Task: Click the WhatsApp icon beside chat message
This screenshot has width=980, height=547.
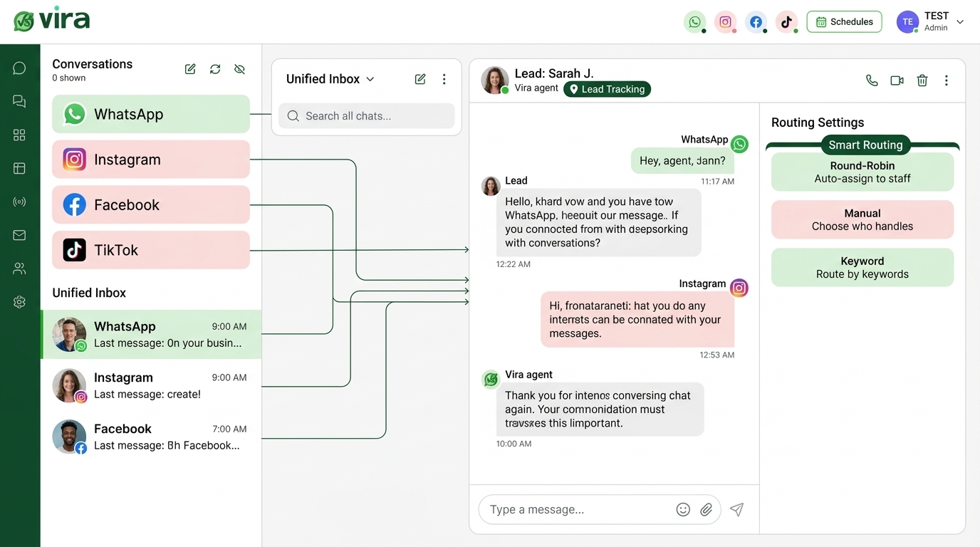Action: pos(740,145)
